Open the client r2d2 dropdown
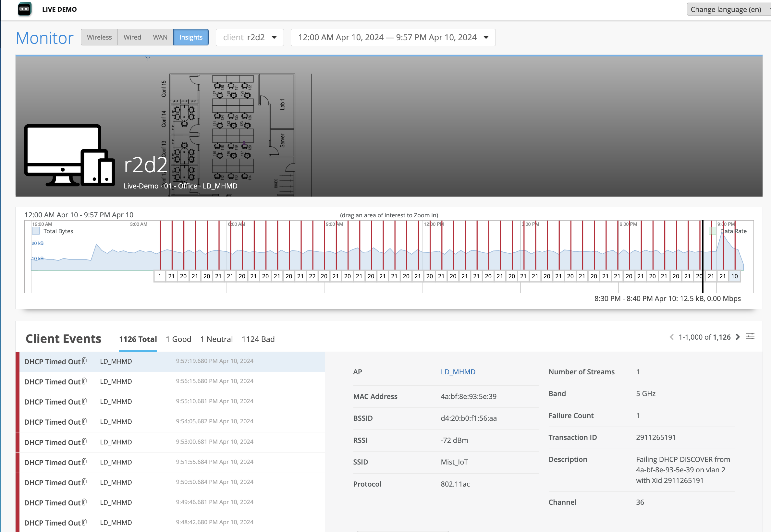The width and height of the screenshot is (771, 532). [250, 37]
